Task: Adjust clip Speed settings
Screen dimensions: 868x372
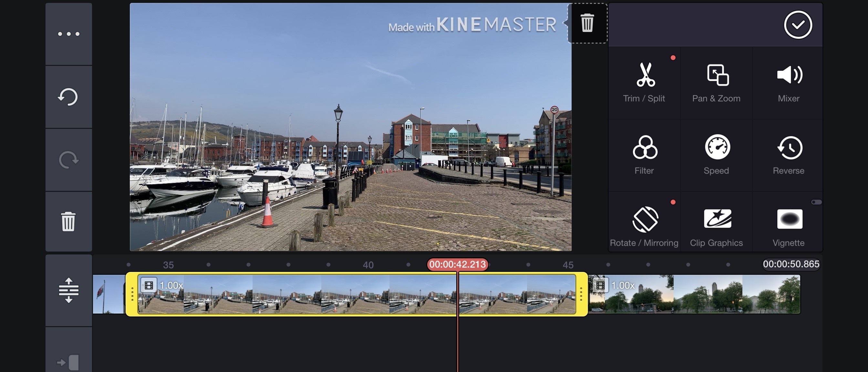Action: pos(716,155)
